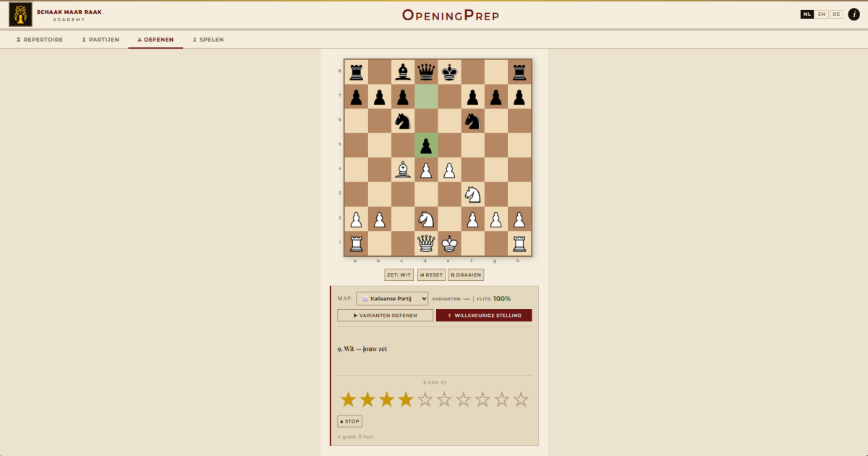This screenshot has height=456, width=868.
Task: Select the white rook on h1
Action: pyautogui.click(x=520, y=244)
